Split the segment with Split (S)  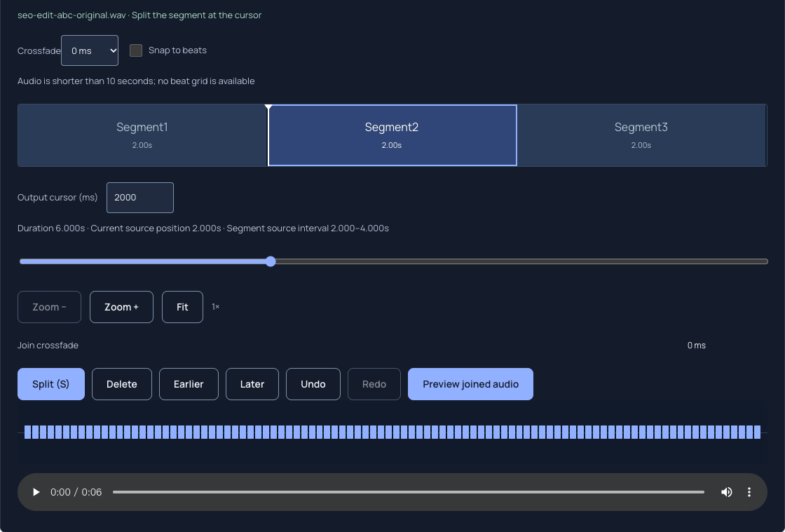pyautogui.click(x=51, y=384)
